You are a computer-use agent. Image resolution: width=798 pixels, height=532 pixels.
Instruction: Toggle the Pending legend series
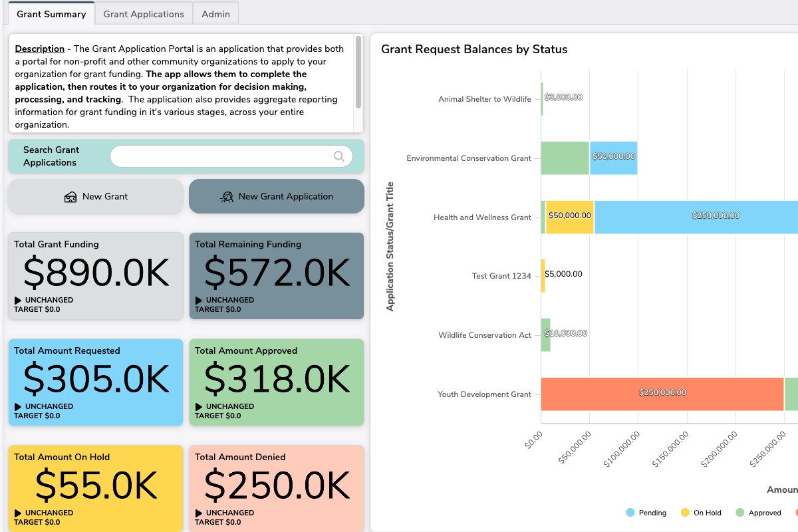pyautogui.click(x=646, y=513)
